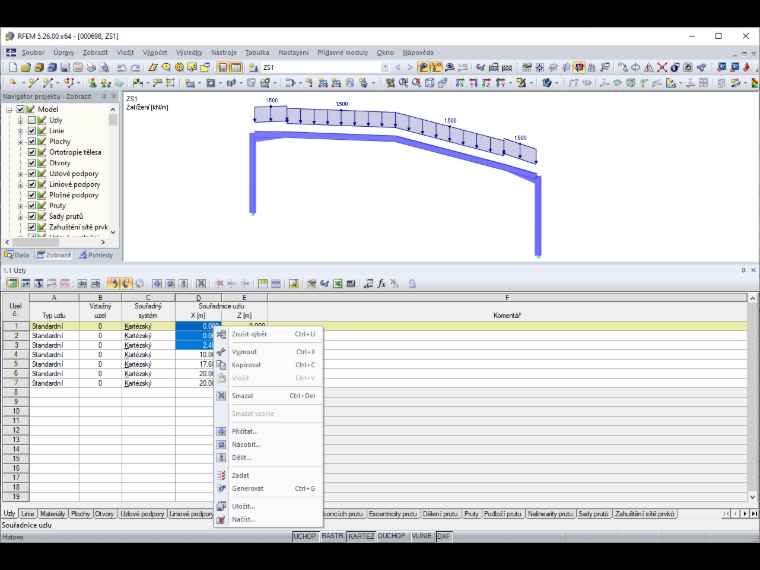Screen dimensions: 760x570
Task: Toggle the KARTEZ status bar button
Action: point(361,536)
